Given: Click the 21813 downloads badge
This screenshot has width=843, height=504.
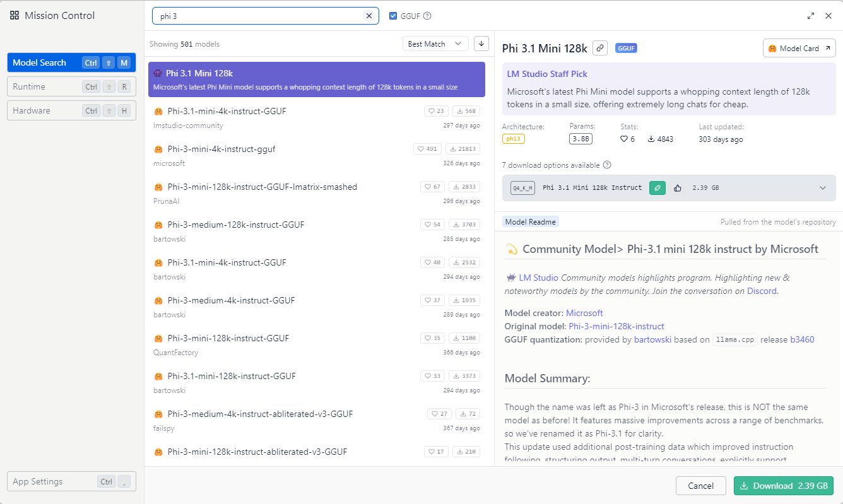Looking at the screenshot, I should click(463, 149).
